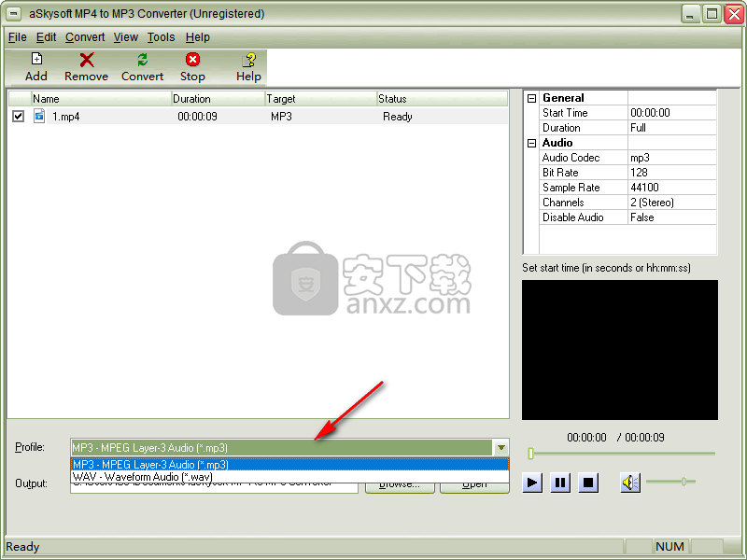
Task: Click the Browse button for output
Action: click(400, 487)
